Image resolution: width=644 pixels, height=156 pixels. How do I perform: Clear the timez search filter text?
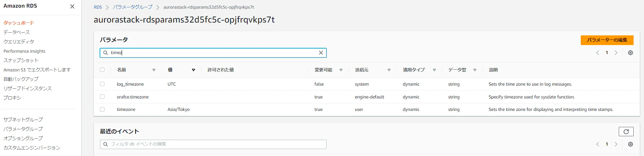(x=321, y=53)
